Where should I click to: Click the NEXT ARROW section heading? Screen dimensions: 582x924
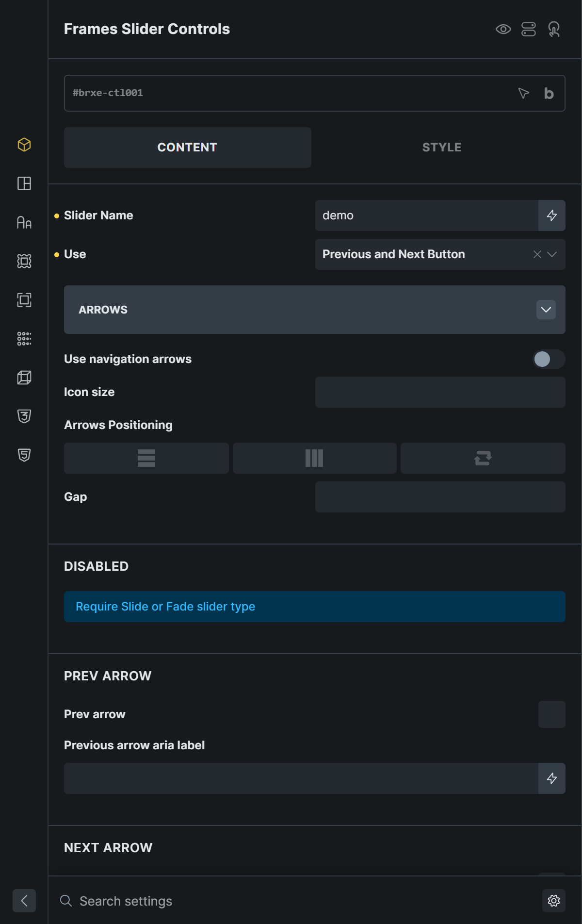[108, 848]
